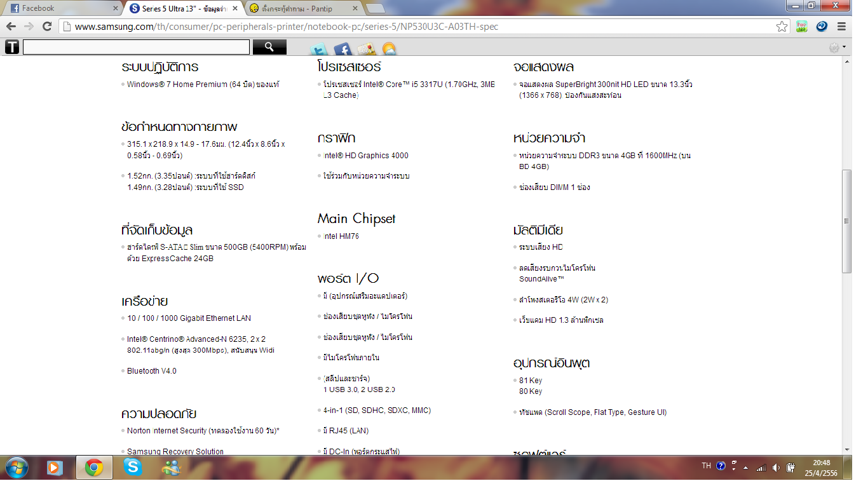The height and width of the screenshot is (488, 868).
Task: Click the 'Intel® HD Graphics 4000' text
Action: point(365,156)
